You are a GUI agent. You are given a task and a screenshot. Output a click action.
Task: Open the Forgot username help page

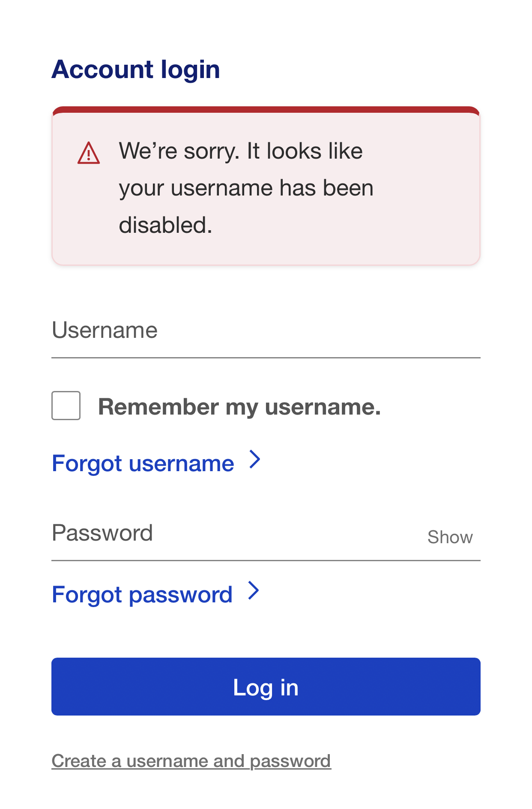coord(143,463)
